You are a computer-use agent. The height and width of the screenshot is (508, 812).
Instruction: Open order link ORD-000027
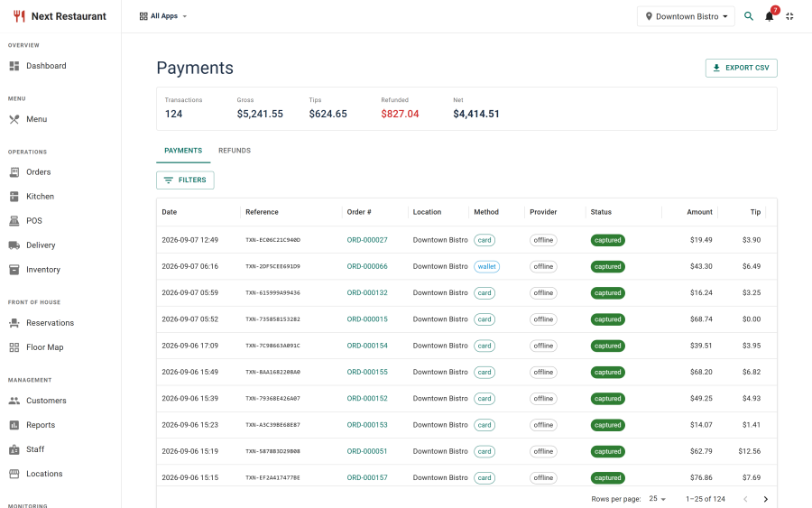point(367,240)
